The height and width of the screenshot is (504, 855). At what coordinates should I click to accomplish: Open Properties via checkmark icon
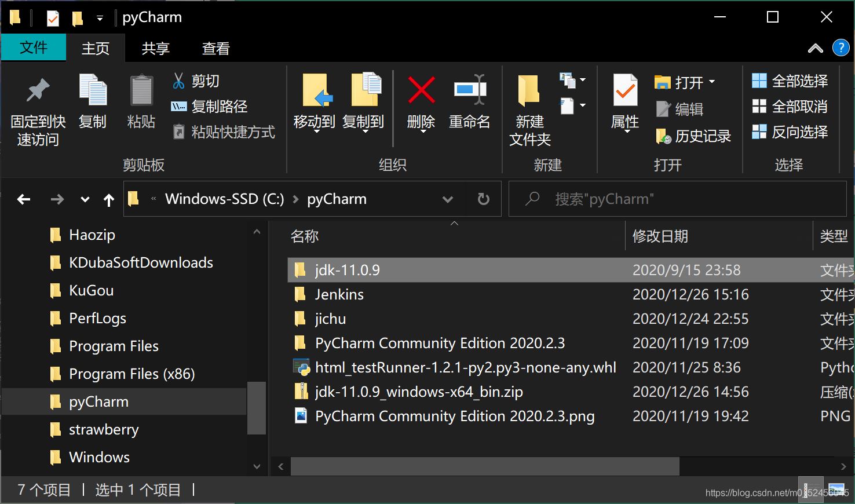[x=624, y=90]
